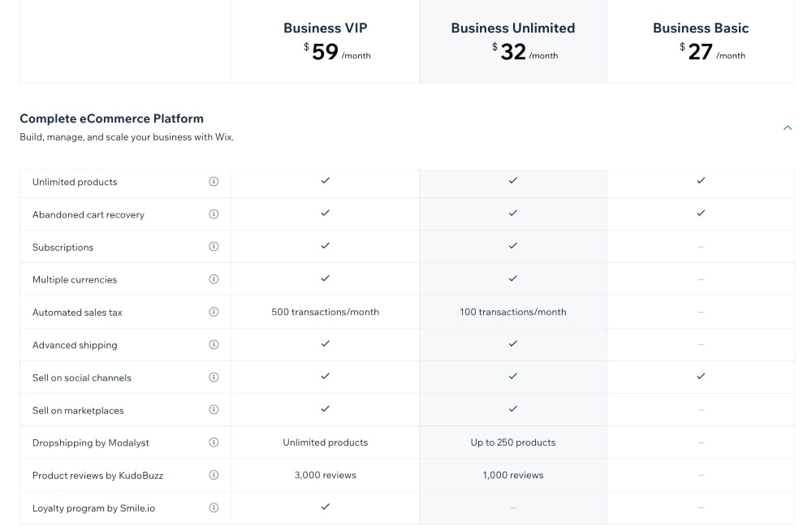Click the info icon beside Subscriptions
812x531 pixels.
pyautogui.click(x=214, y=247)
